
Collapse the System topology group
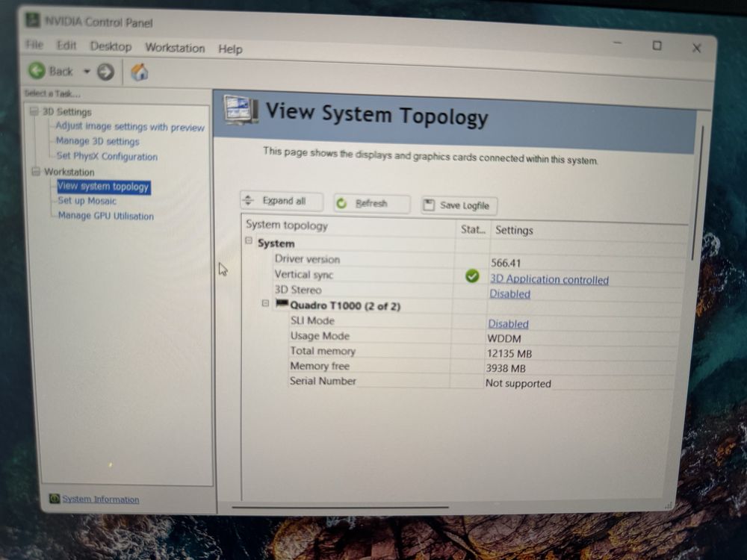(249, 240)
